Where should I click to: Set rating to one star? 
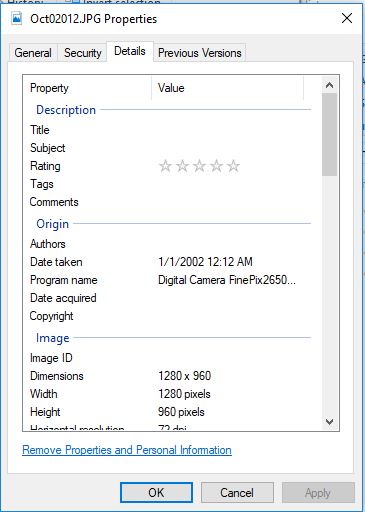(165, 166)
